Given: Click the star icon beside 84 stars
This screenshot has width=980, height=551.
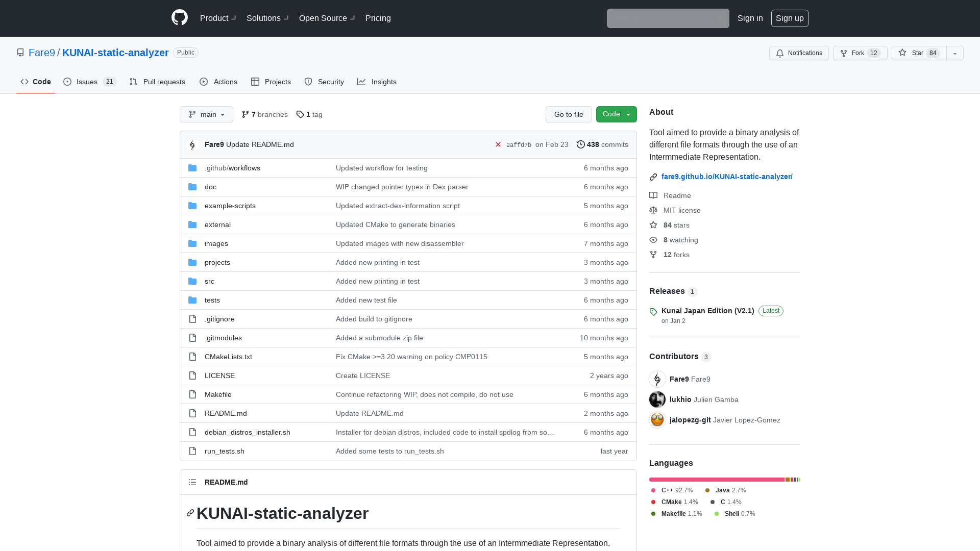Looking at the screenshot, I should click(653, 225).
